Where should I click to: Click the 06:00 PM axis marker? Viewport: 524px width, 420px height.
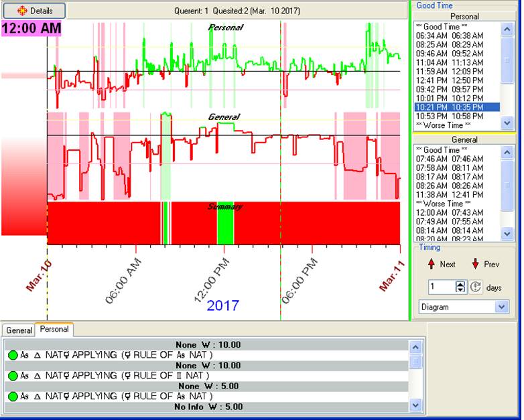pos(299,281)
